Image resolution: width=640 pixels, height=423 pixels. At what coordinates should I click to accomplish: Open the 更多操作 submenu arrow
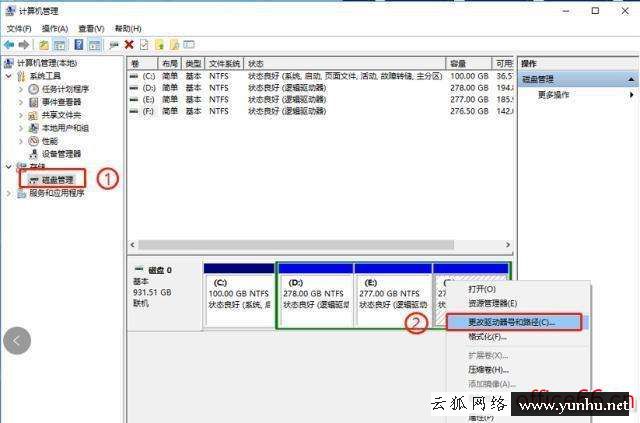click(x=631, y=95)
